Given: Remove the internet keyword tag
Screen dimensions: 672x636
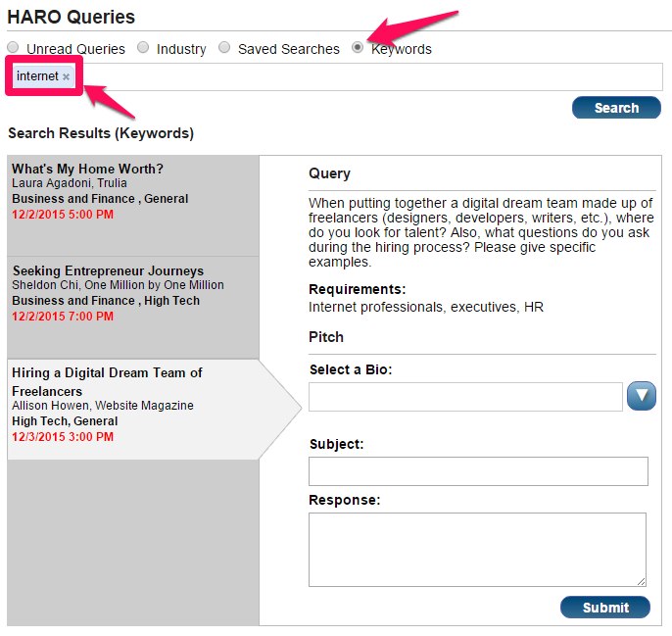Looking at the screenshot, I should click(66, 76).
